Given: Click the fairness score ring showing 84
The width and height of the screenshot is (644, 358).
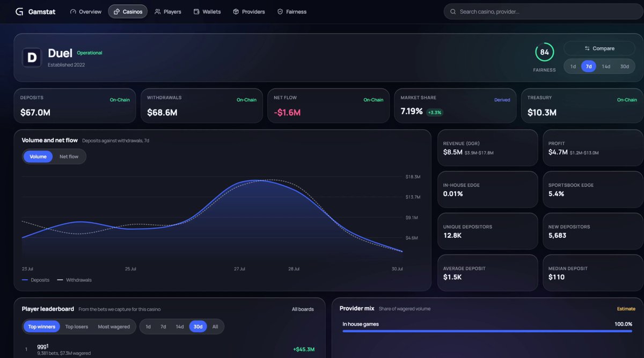Looking at the screenshot, I should (544, 52).
